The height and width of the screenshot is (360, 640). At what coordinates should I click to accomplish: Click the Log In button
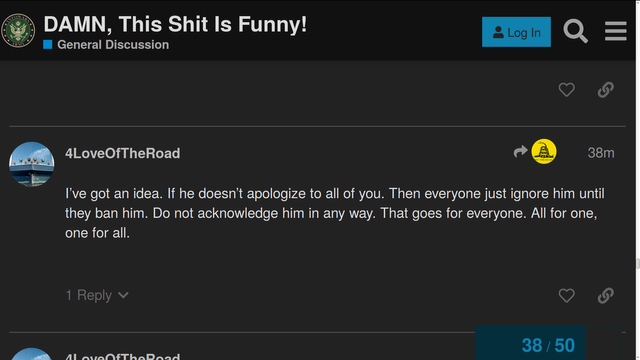[x=516, y=32]
